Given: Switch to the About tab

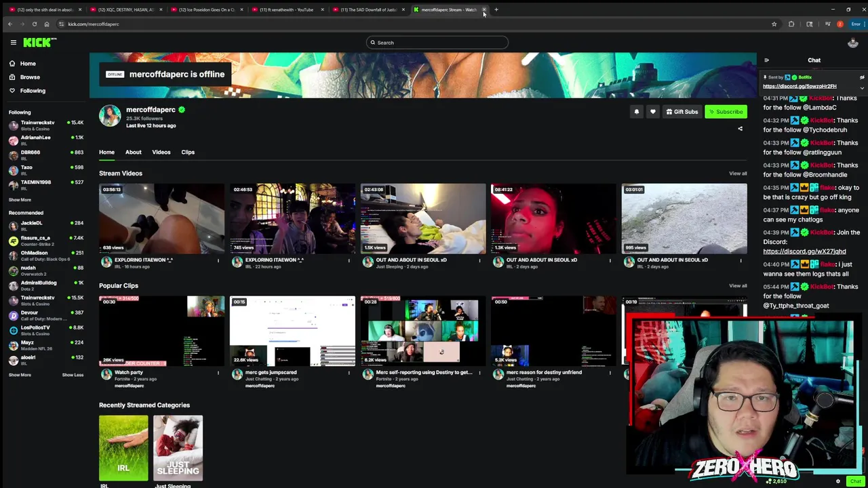Looking at the screenshot, I should [133, 152].
